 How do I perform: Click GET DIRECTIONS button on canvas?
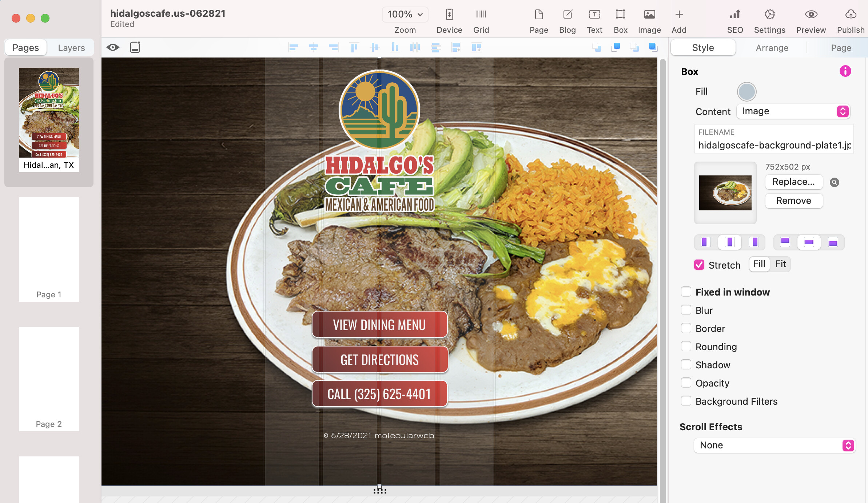(x=379, y=359)
